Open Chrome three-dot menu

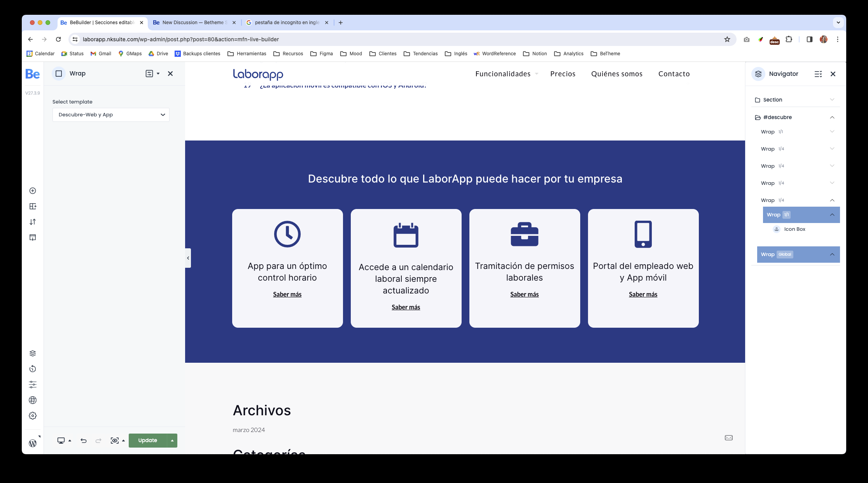838,39
